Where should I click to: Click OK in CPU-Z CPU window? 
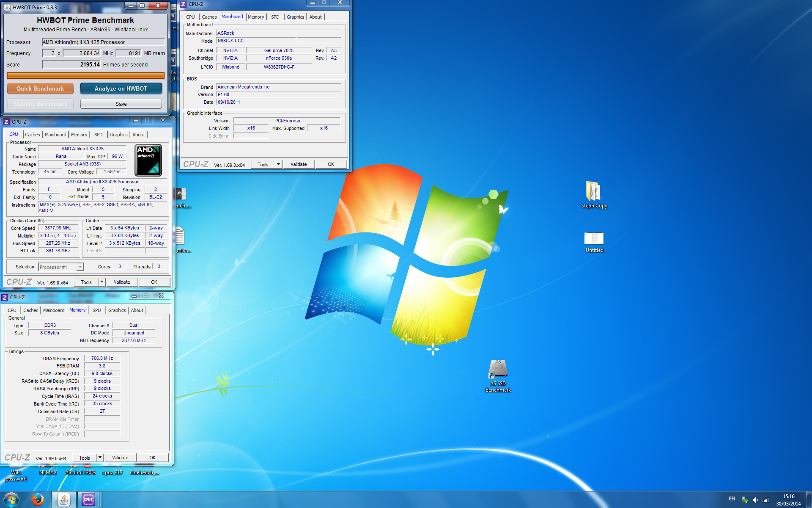(x=154, y=282)
